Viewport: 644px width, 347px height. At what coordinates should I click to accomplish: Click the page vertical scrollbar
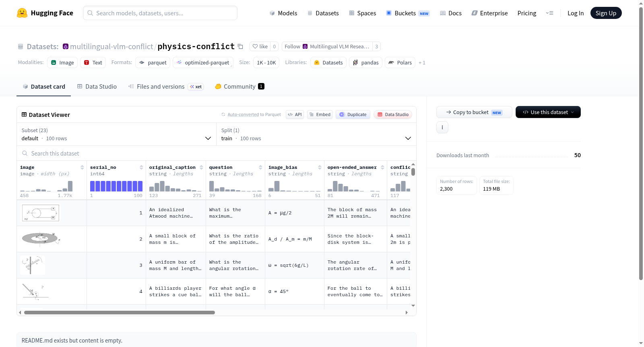click(x=641, y=143)
